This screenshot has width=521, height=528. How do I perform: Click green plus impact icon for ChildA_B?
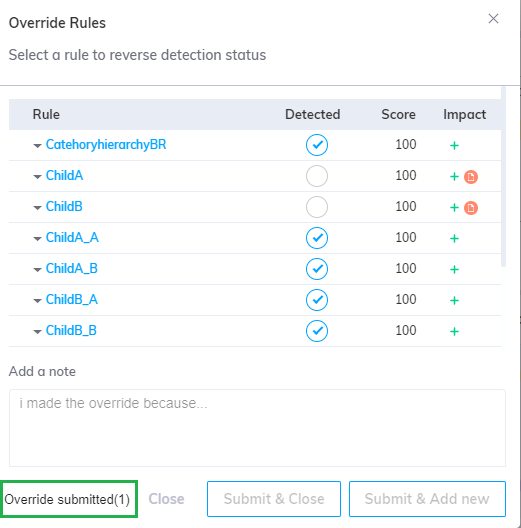click(454, 269)
